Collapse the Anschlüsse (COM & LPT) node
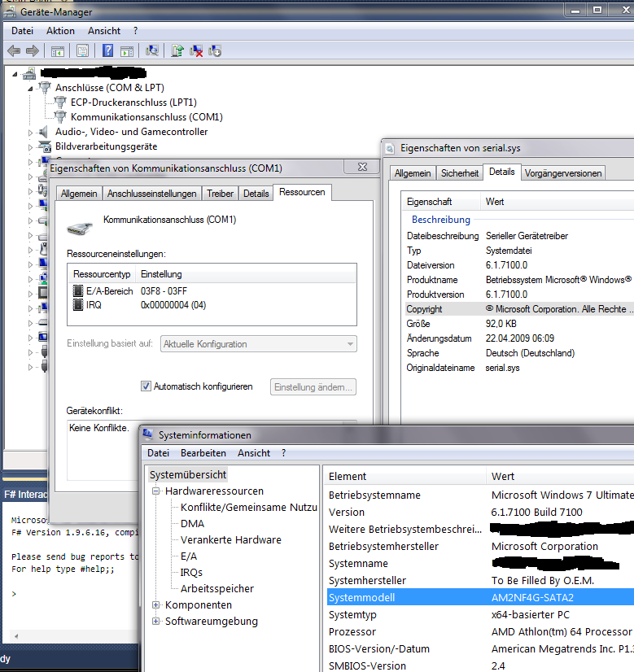Screen dimensions: 634x672 30,89
